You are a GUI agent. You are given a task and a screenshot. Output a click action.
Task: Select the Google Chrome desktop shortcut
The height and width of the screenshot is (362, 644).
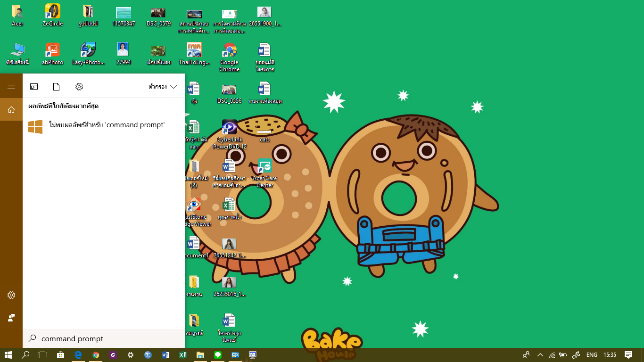pyautogui.click(x=230, y=57)
